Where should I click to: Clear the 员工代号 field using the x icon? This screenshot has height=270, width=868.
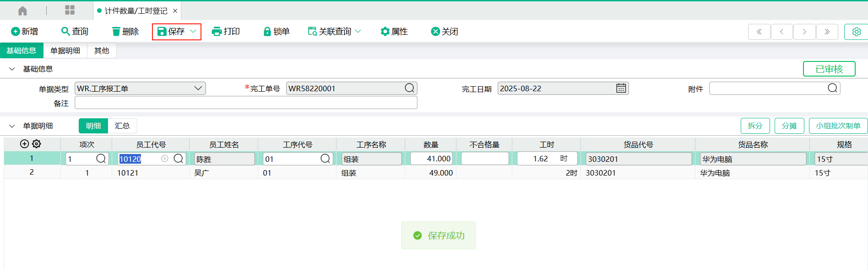tap(165, 159)
